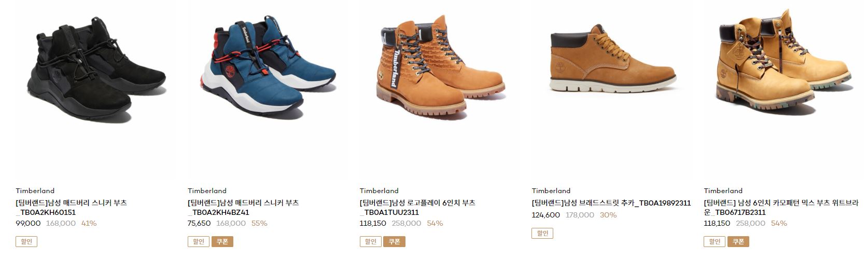Click product title ending TB0A2KH60151
This screenshot has height=259, width=868.
(x=72, y=207)
